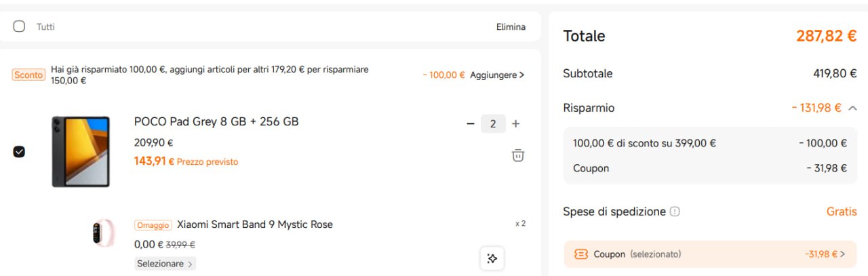This screenshot has width=868, height=276.
Task: Open the POCO Pad Grey product title
Action: [x=216, y=122]
